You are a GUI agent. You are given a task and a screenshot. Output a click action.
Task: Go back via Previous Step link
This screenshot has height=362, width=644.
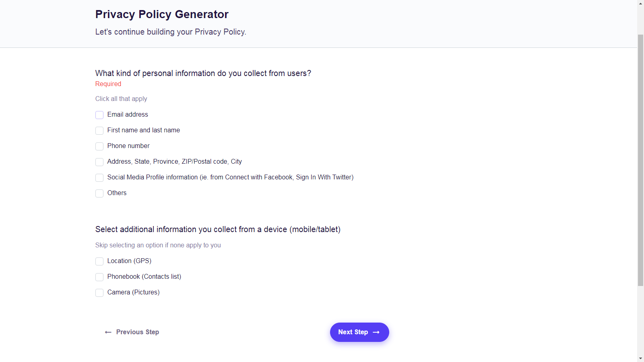(132, 332)
